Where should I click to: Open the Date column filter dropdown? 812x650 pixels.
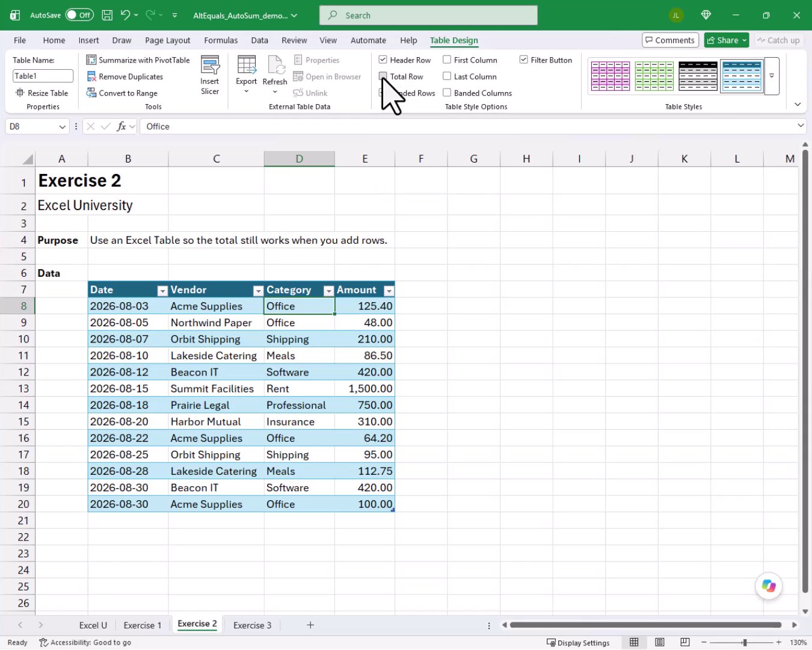click(162, 291)
